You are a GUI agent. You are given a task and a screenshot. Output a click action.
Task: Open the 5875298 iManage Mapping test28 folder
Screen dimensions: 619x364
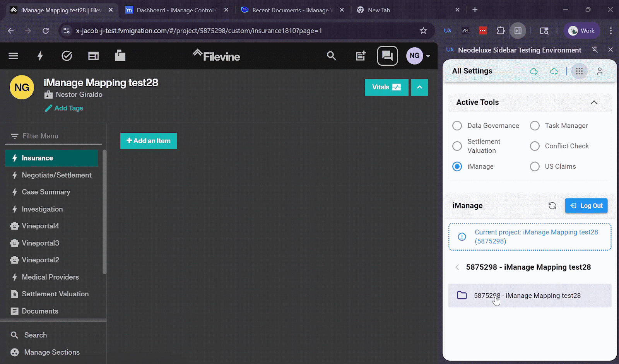[530, 296]
